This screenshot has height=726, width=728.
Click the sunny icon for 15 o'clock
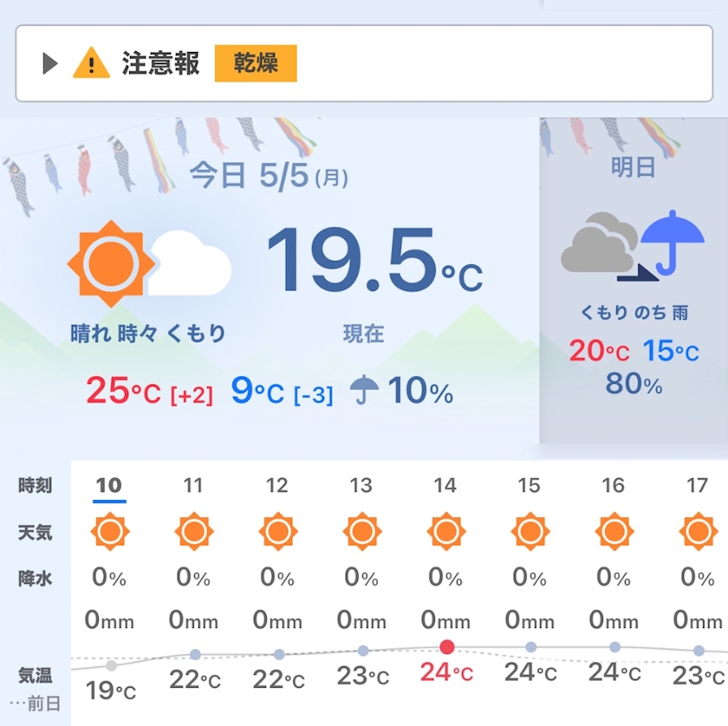(x=530, y=531)
